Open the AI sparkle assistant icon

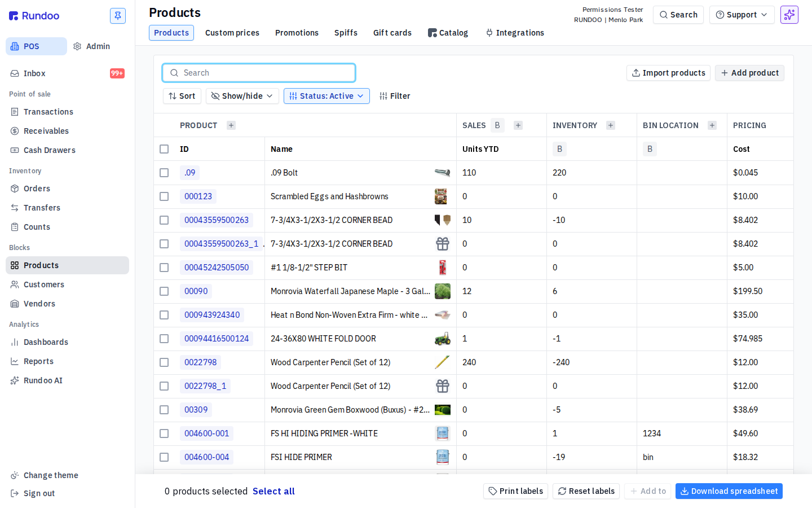pyautogui.click(x=789, y=15)
